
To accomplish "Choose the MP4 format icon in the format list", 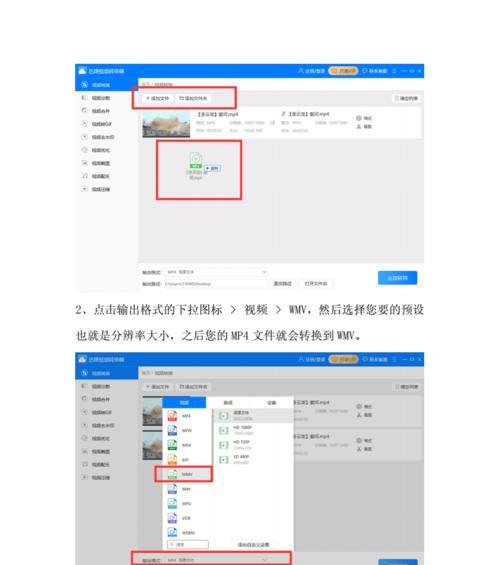I will pyautogui.click(x=173, y=416).
